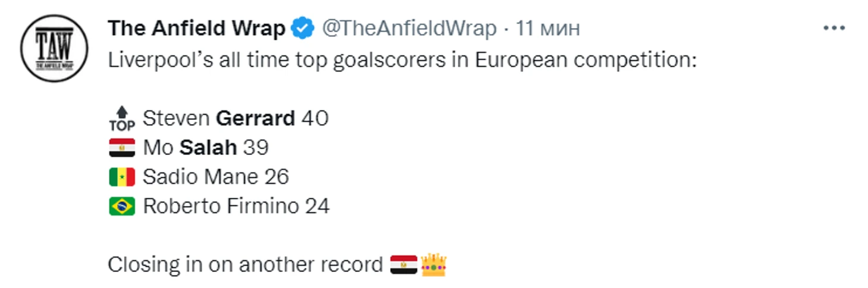The height and width of the screenshot is (288, 868).
Task: Open the '11 мин' timestamp link
Action: point(548,29)
